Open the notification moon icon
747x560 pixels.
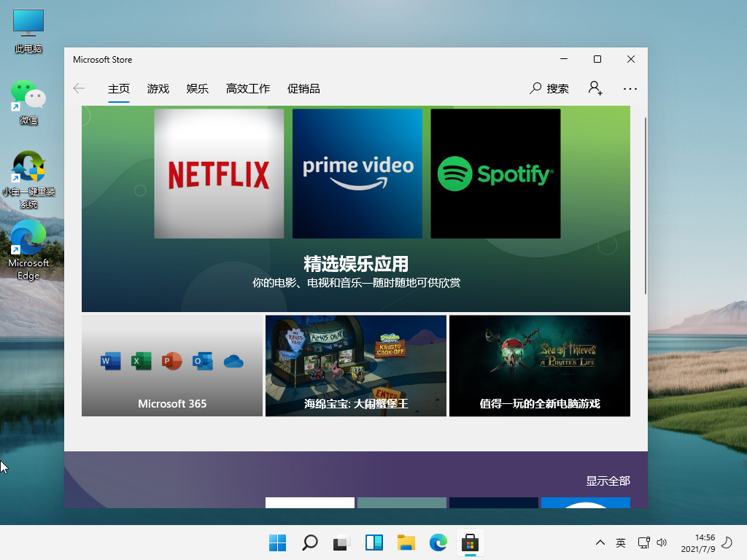tap(727, 542)
